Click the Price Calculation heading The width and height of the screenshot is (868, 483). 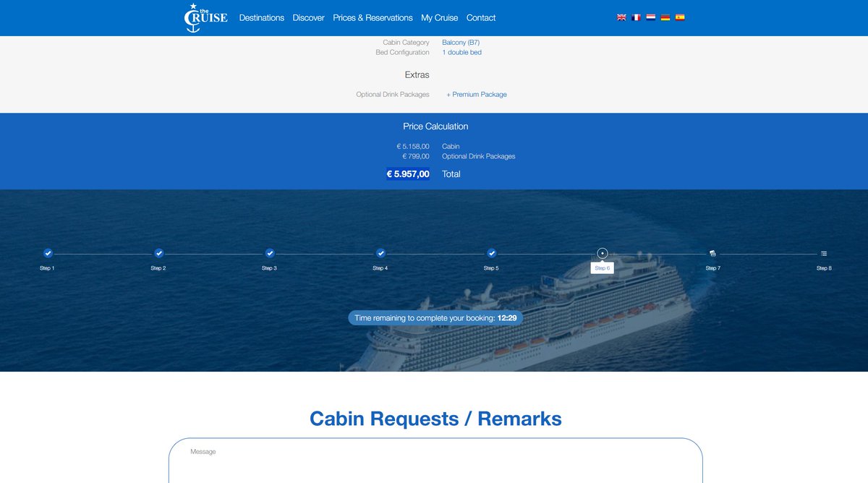click(435, 127)
